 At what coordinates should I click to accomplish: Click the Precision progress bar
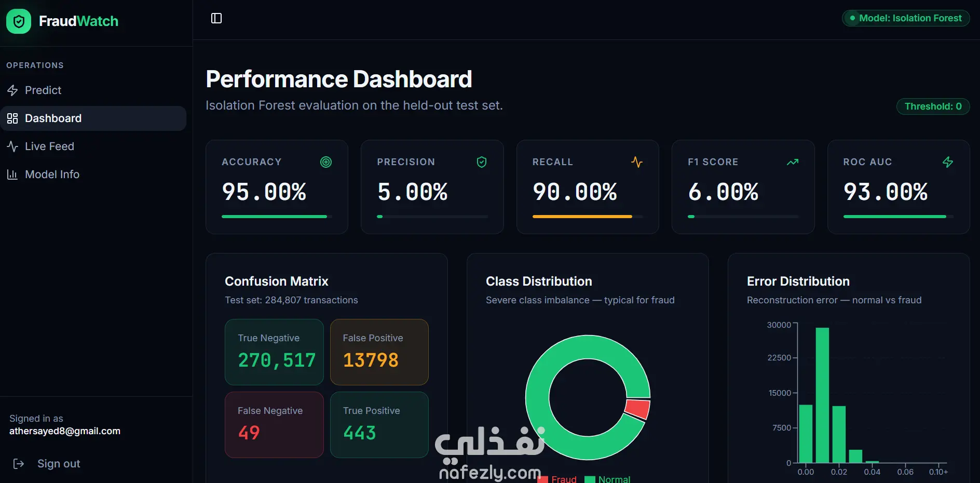coord(432,217)
